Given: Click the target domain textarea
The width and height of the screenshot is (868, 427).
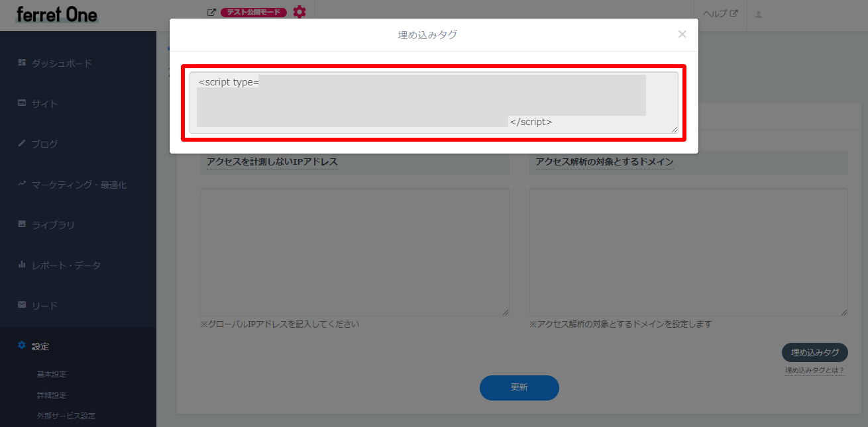Looking at the screenshot, I should click(688, 252).
